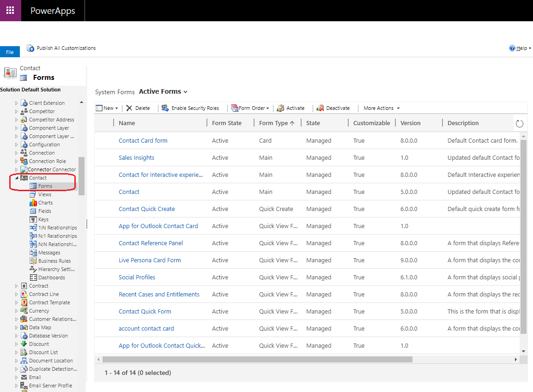Viewport: 533px width, 392px height.
Task: Sort by the Name column header
Action: click(127, 123)
